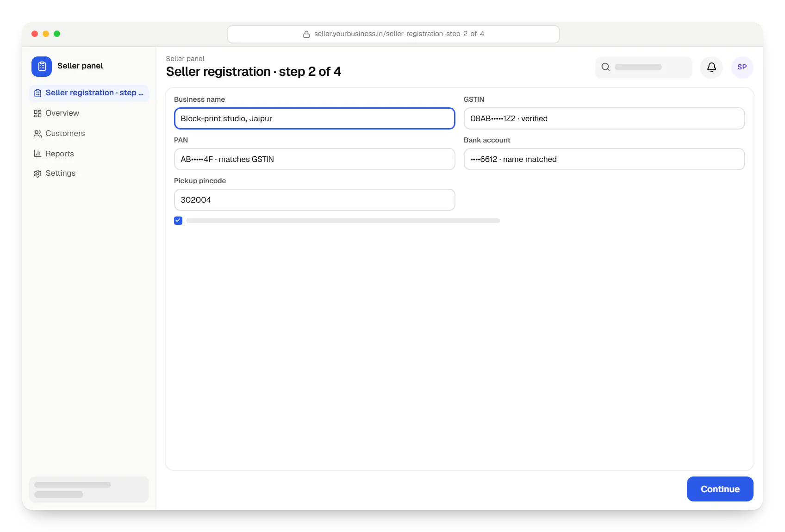Open the notifications bell

(x=711, y=67)
